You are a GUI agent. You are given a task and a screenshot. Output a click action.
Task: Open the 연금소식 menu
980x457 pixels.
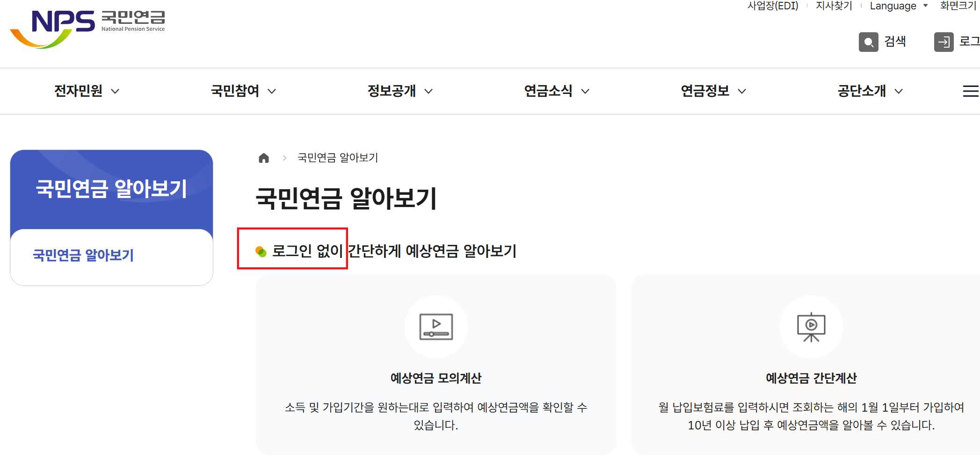550,91
